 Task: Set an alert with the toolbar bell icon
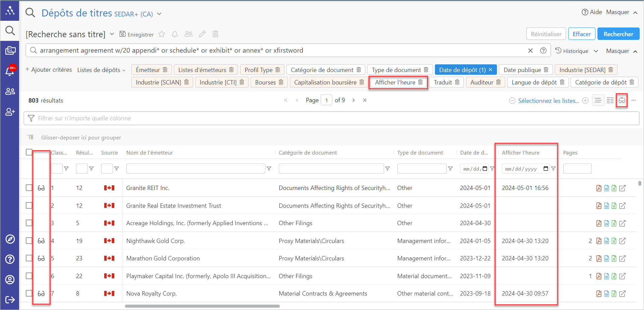point(175,34)
